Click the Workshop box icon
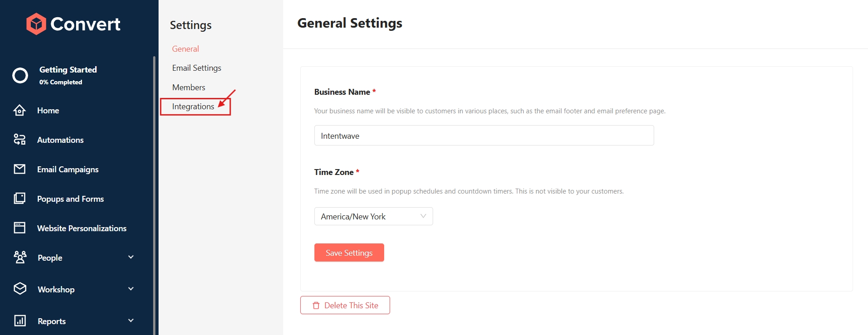Image resolution: width=868 pixels, height=335 pixels. pos(20,289)
